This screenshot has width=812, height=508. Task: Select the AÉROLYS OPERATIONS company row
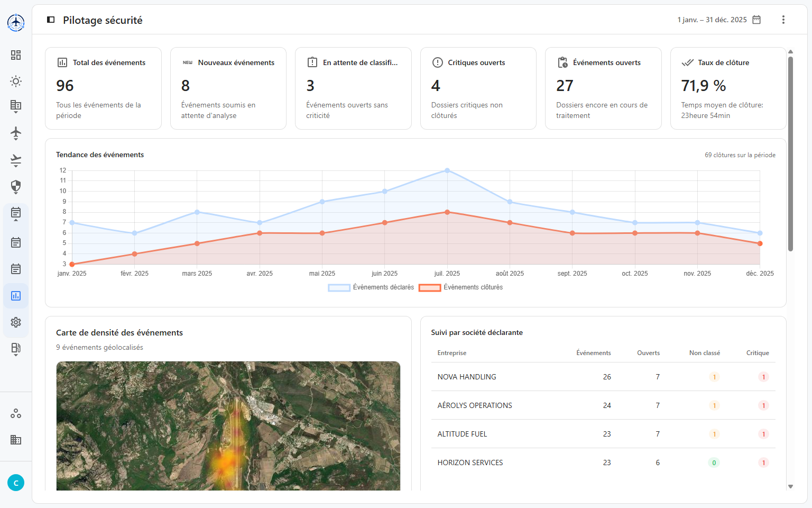[603, 405]
